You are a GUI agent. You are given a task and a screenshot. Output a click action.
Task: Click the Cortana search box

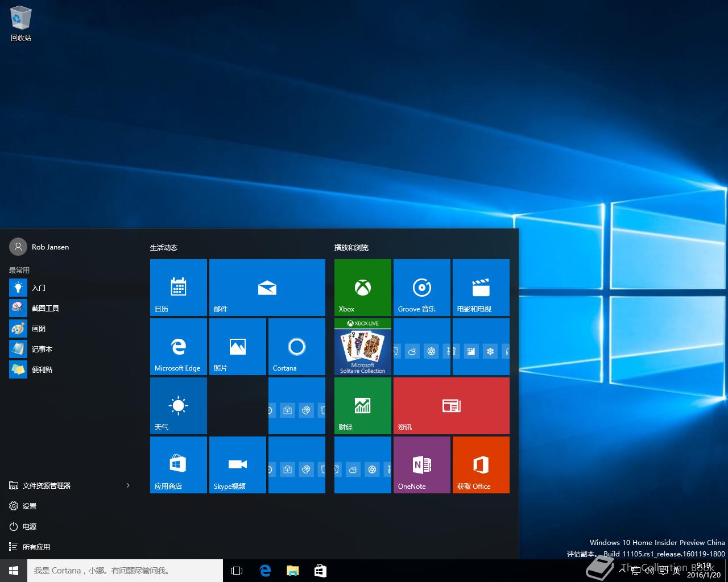coord(125,571)
